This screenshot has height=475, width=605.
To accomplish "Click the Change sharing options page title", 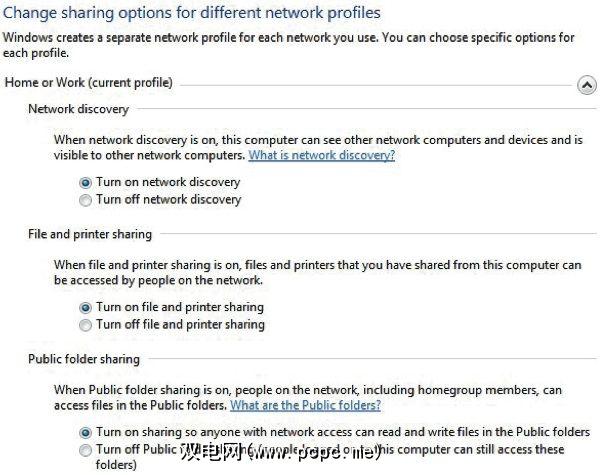I will click(191, 13).
